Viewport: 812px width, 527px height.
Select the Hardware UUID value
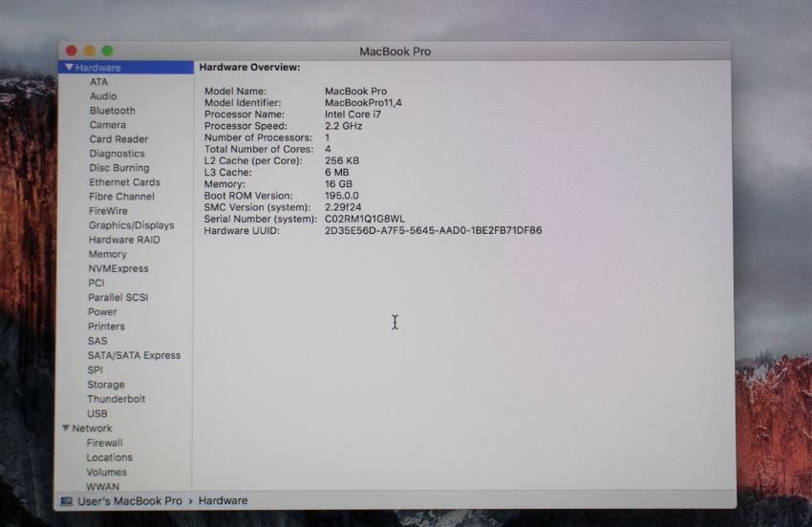point(433,230)
